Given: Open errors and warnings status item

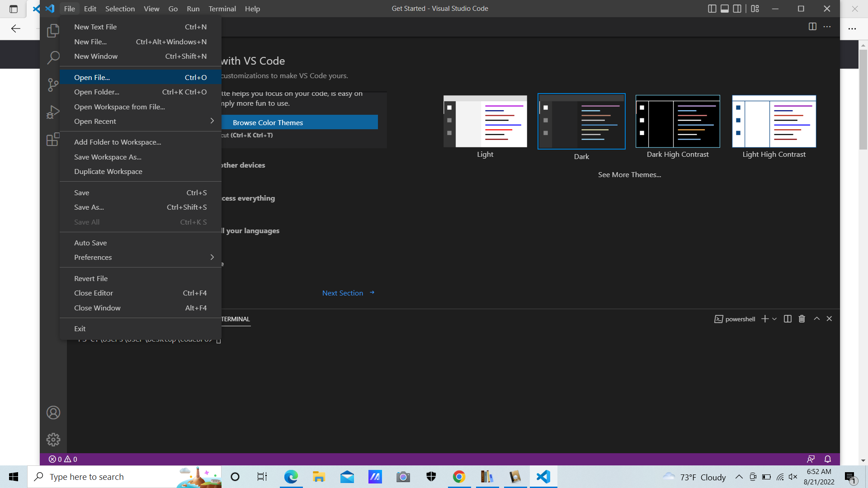Looking at the screenshot, I should pyautogui.click(x=63, y=459).
